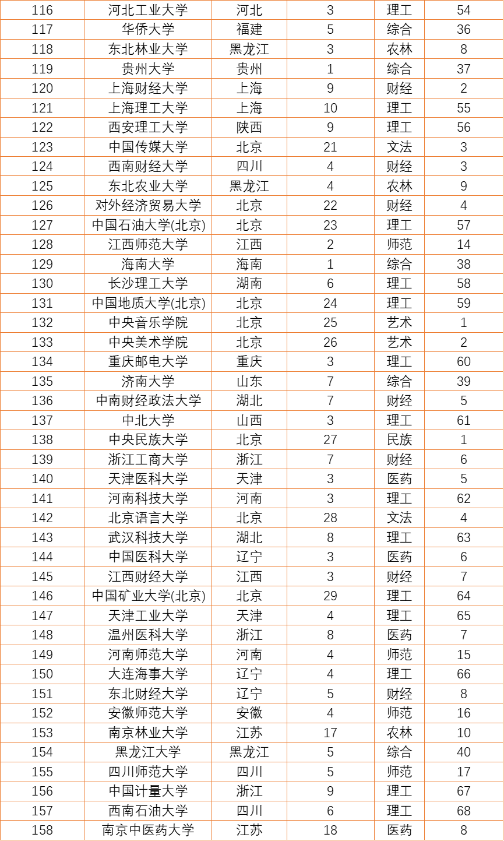Viewport: 504px width, 841px height.
Task: Click the '南京中医药大学' cell
Action: pos(148,830)
